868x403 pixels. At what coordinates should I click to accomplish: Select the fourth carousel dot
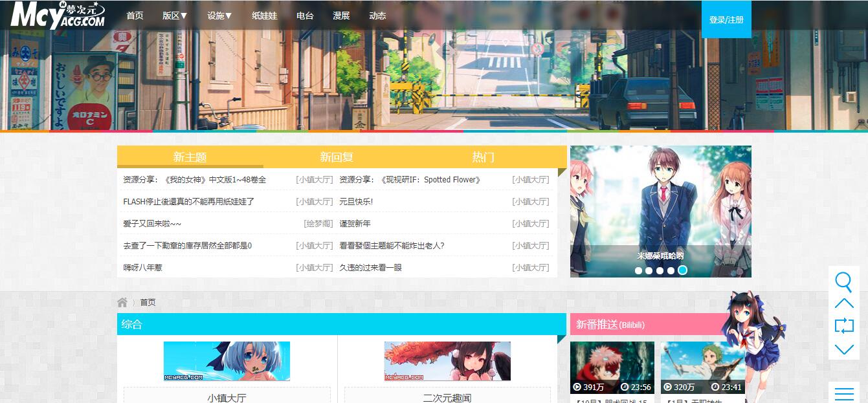pos(671,270)
